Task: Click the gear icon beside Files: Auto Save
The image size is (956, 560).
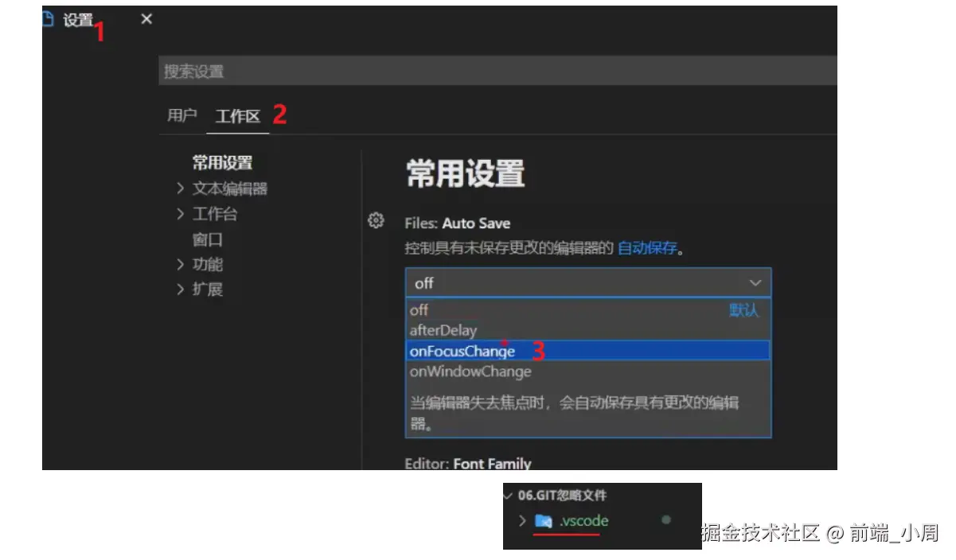Action: pos(376,221)
